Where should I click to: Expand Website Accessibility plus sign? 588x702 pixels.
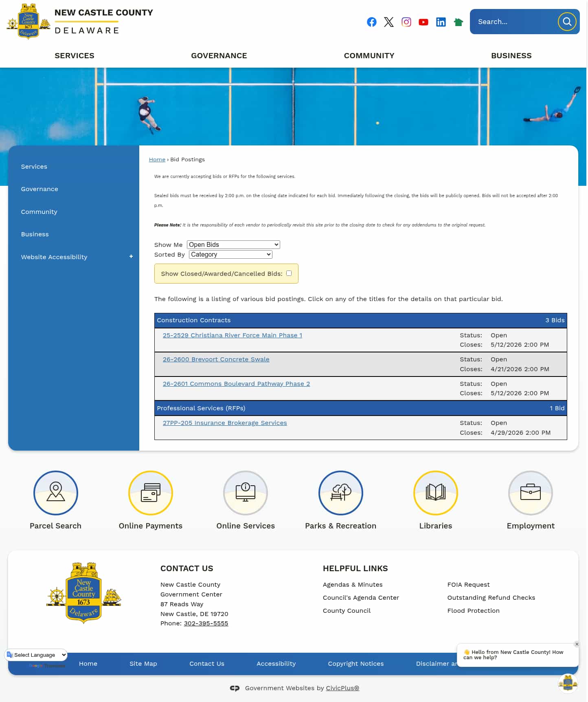click(131, 257)
